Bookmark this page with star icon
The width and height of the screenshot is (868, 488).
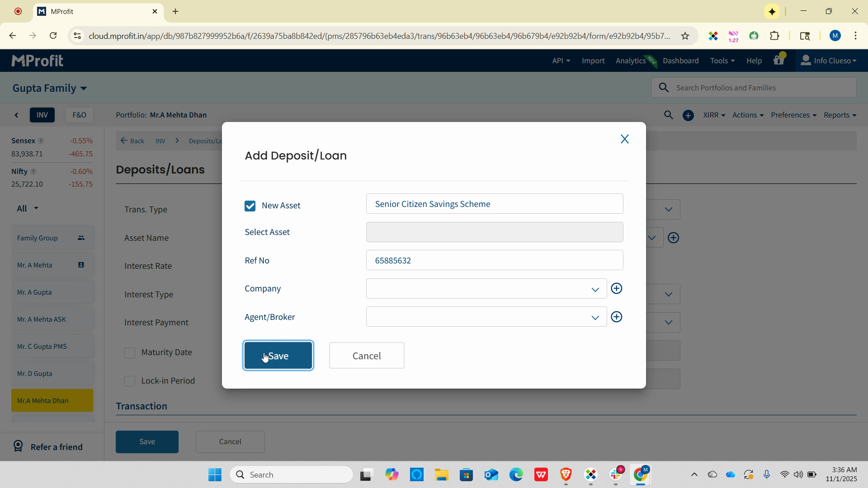click(685, 36)
